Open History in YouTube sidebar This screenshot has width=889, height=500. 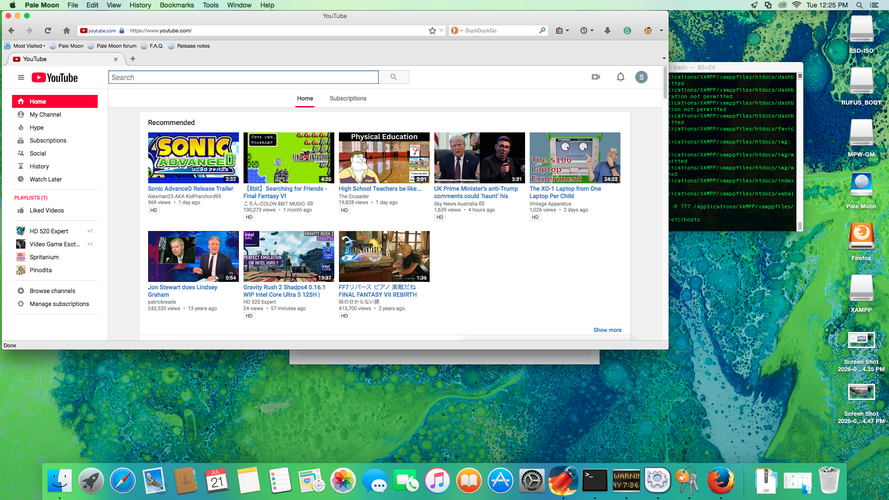coord(39,166)
